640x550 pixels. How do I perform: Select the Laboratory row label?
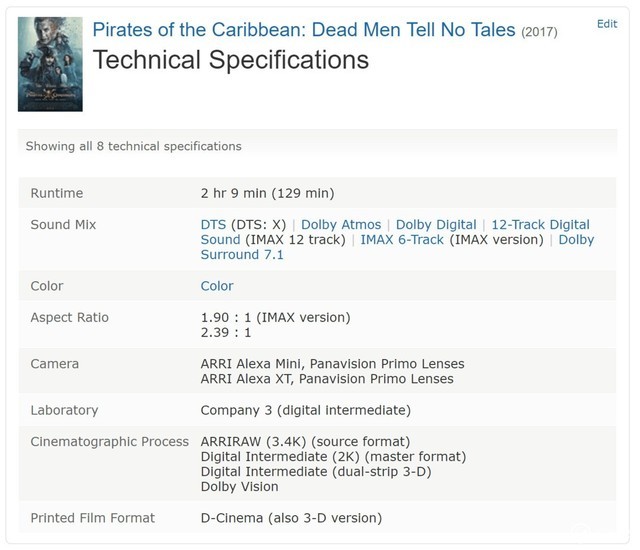click(64, 410)
